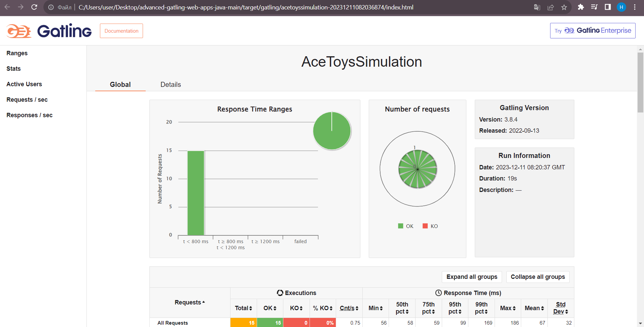Sort the table by Max response time

coord(508,308)
